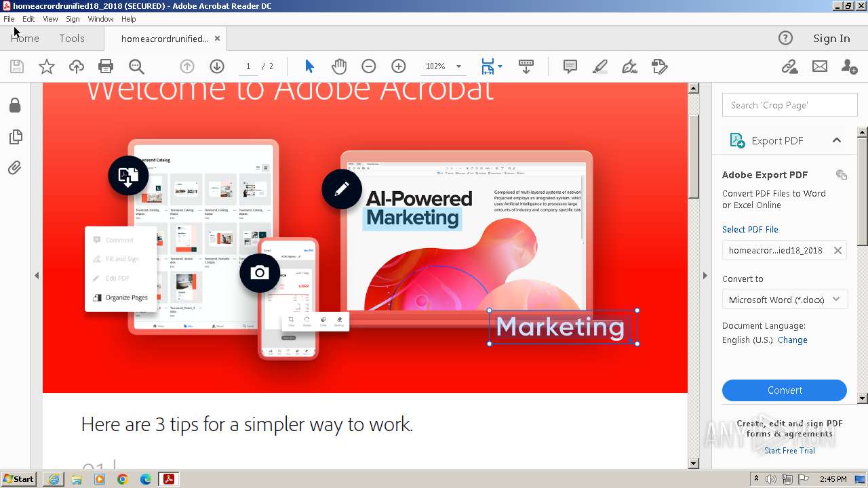This screenshot has width=868, height=488.
Task: Click document scrollbar down arrow
Action: point(693,464)
